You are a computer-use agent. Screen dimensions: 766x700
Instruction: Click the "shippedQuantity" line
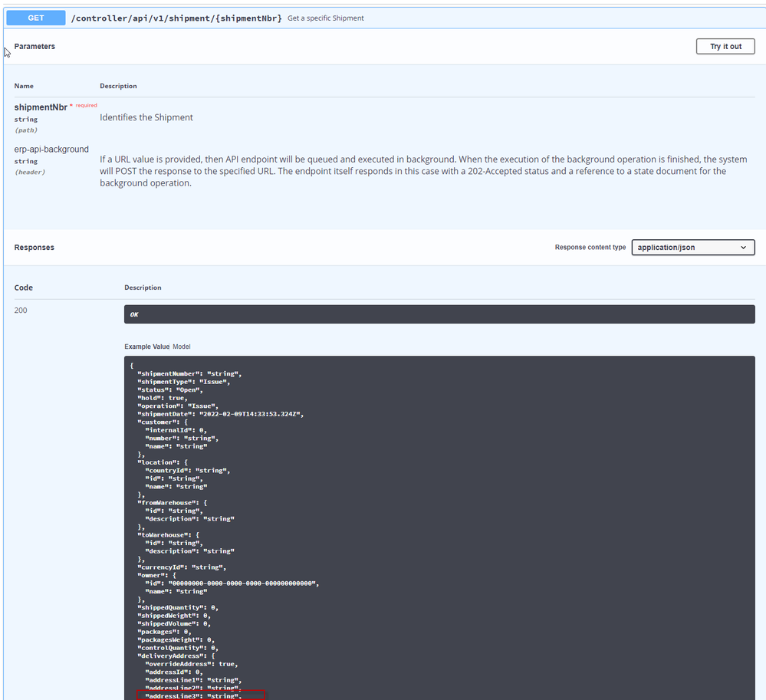coord(178,608)
